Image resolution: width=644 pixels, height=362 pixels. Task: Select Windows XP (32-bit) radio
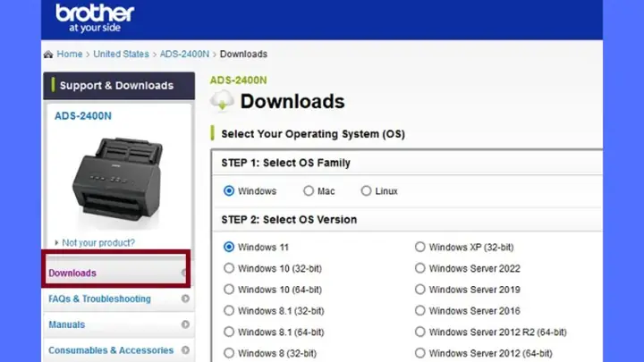(x=419, y=247)
